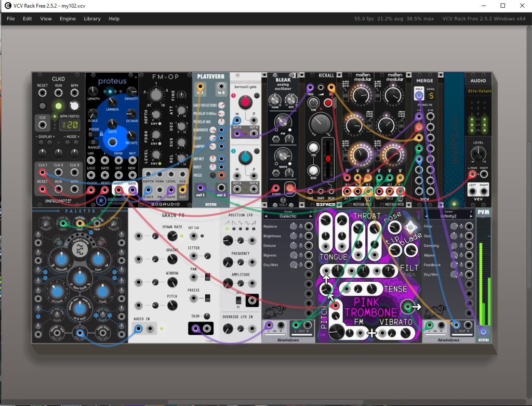Click the Audio module RIGHT input jack
The image size is (532, 406).
484,175
